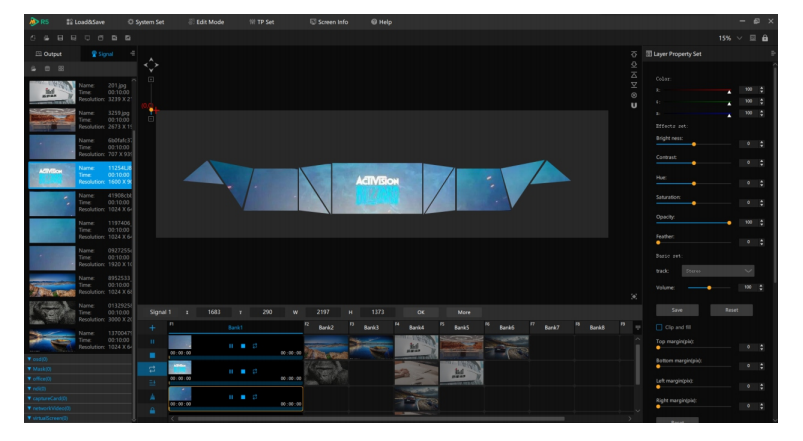
Task: Click the magnet snap icon beside canvas
Action: 634,106
